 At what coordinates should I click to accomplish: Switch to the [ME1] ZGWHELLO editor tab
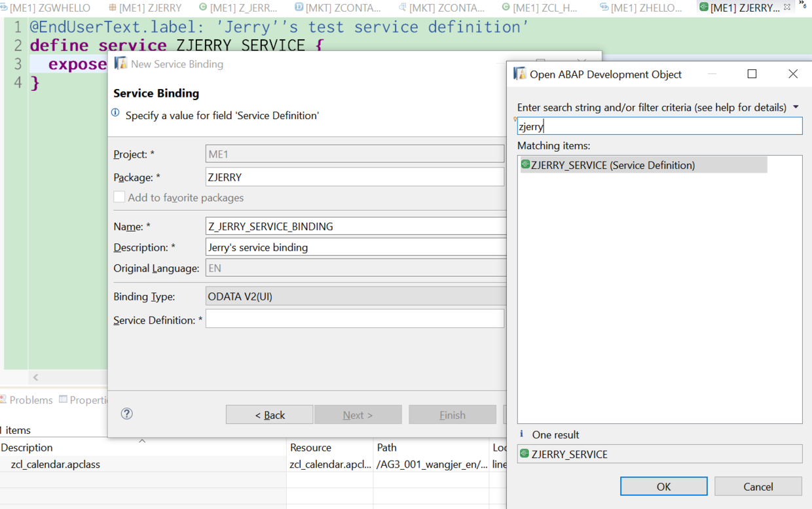[x=46, y=8]
